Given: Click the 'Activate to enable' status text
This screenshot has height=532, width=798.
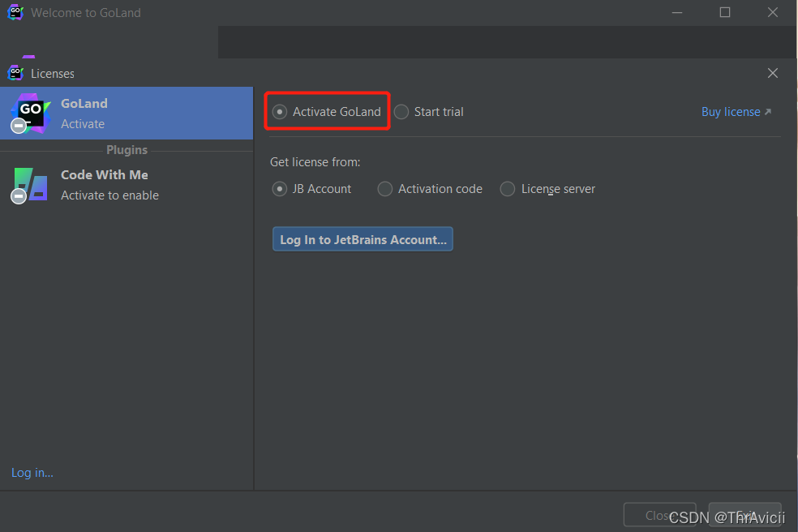Looking at the screenshot, I should point(110,195).
